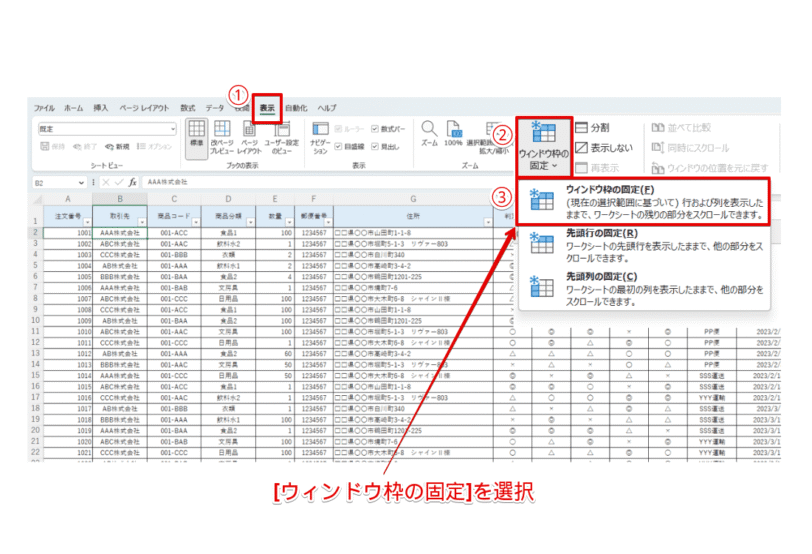Open sheet view オプション
812x554 pixels.
click(154, 147)
